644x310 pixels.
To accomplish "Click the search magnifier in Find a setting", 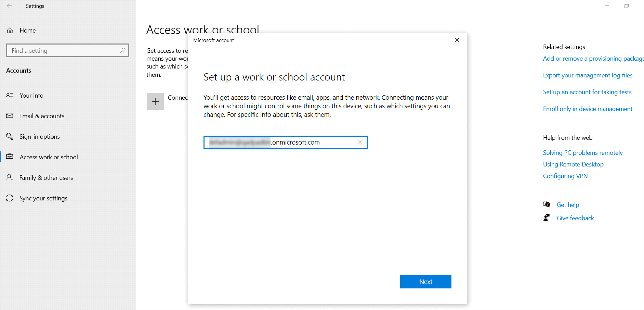I will (122, 50).
